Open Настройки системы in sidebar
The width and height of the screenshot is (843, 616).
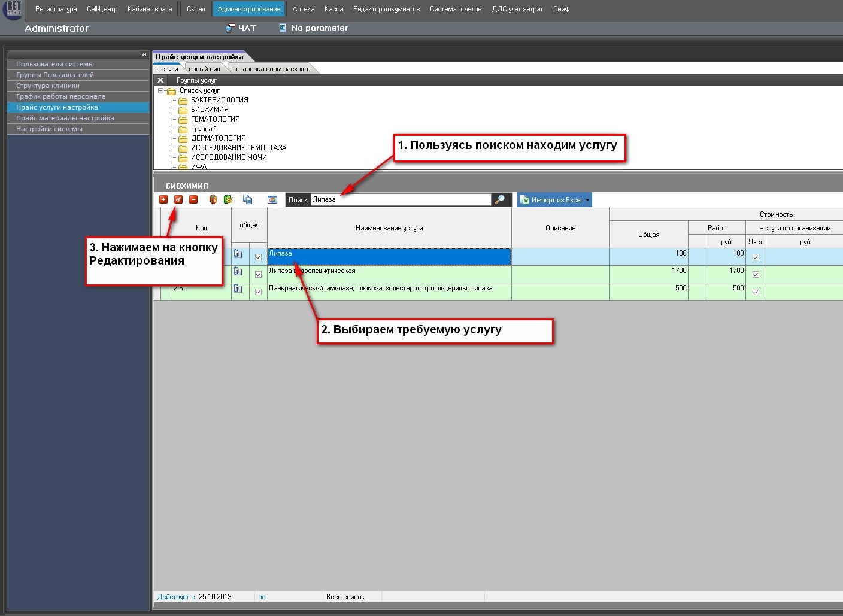click(49, 129)
